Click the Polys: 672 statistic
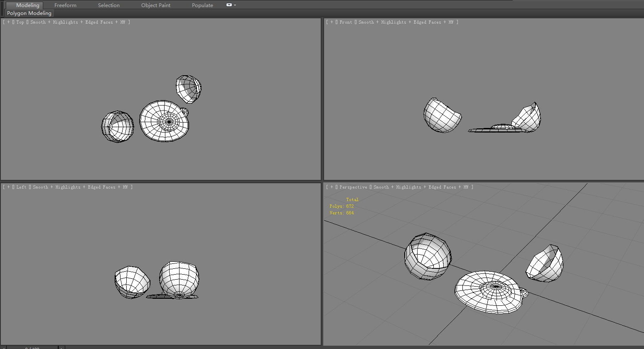The image size is (644, 349). 342,206
